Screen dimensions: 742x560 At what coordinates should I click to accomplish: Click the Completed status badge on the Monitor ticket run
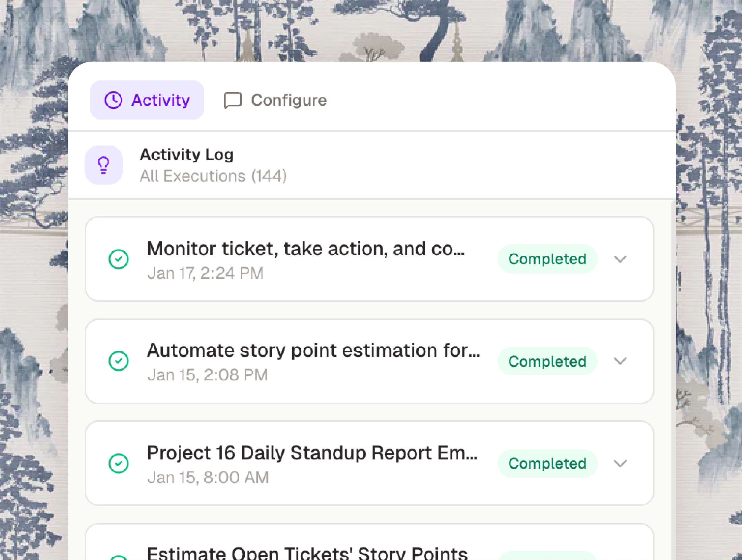(547, 259)
